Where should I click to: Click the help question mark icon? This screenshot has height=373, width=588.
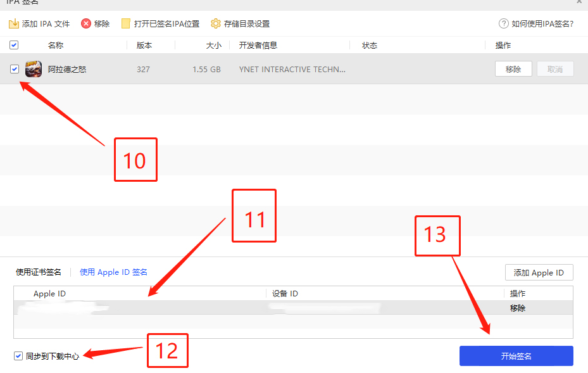(x=504, y=24)
